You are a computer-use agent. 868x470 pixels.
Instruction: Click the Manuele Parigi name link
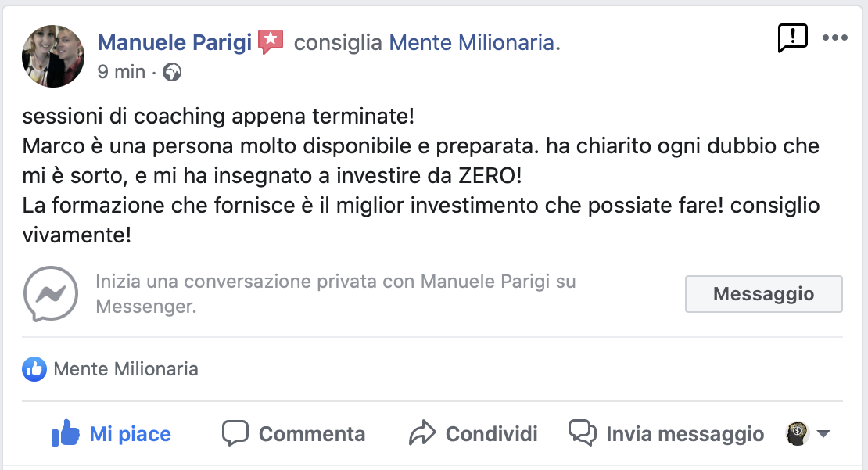click(x=174, y=42)
